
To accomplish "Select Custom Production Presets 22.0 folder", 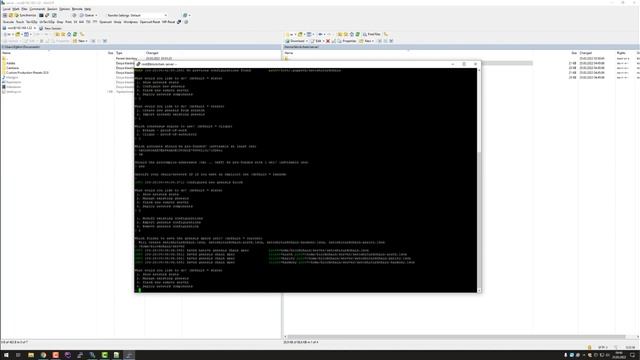I will 27,73.
